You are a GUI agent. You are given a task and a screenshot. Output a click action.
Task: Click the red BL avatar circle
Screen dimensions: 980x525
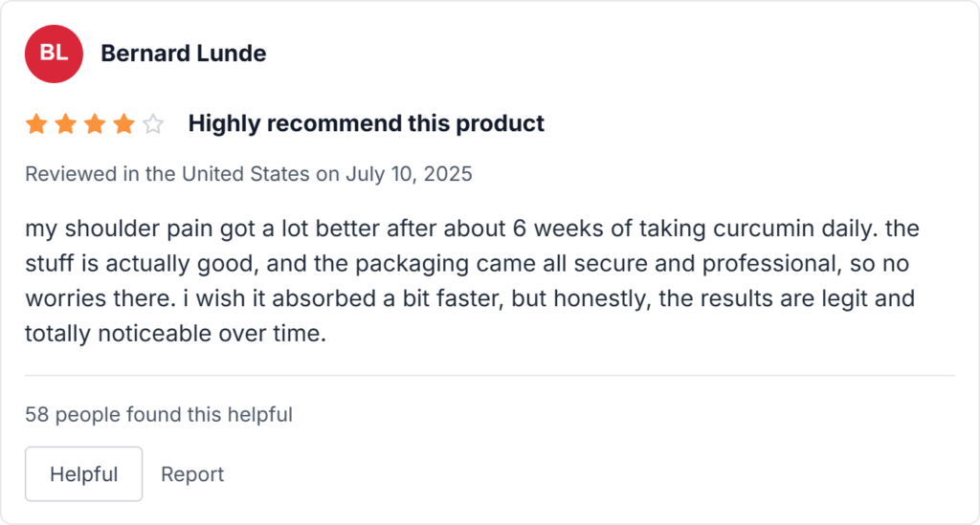pyautogui.click(x=54, y=54)
